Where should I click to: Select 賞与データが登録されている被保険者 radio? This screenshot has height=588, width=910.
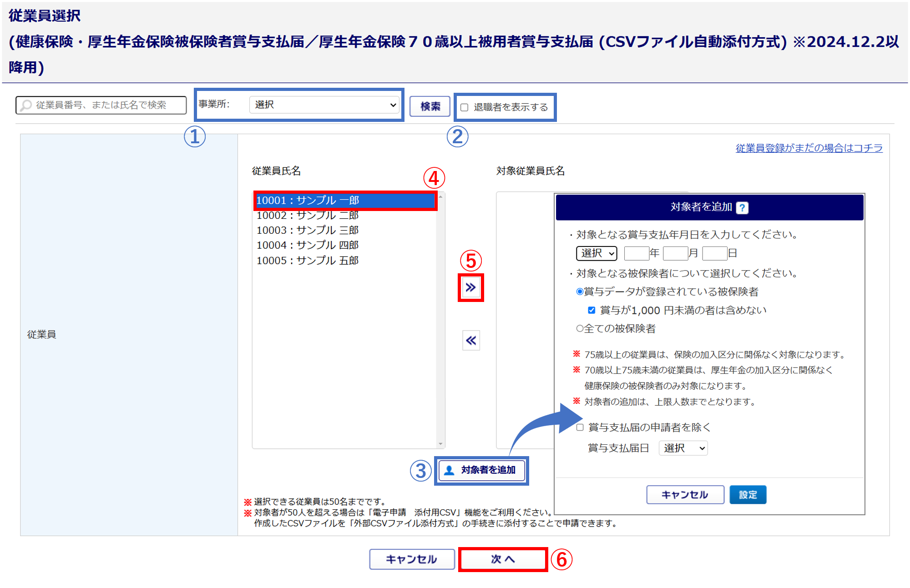(x=580, y=291)
